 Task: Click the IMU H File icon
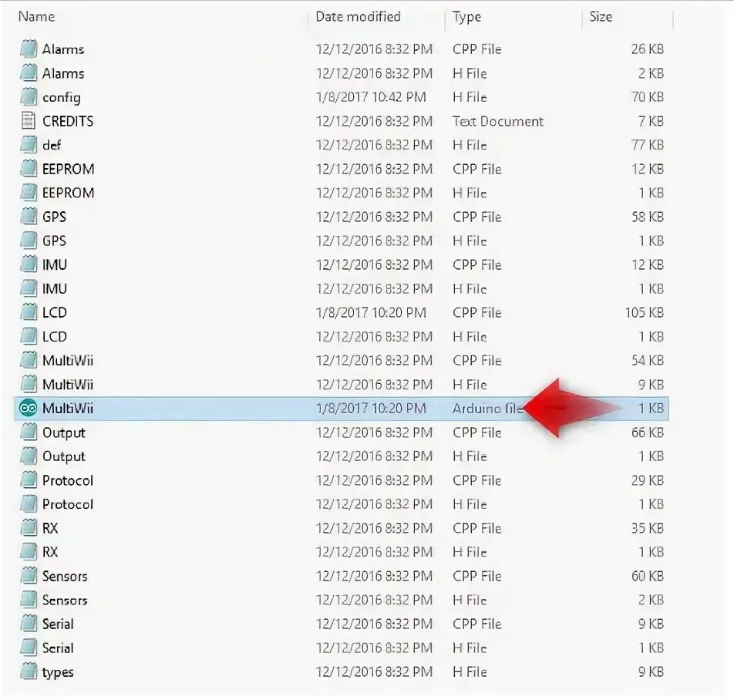click(29, 288)
